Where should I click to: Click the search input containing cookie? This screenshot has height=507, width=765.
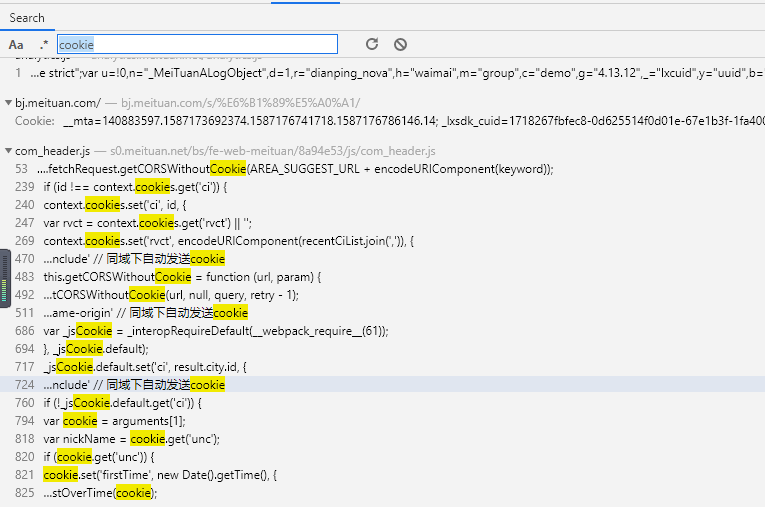(x=197, y=44)
